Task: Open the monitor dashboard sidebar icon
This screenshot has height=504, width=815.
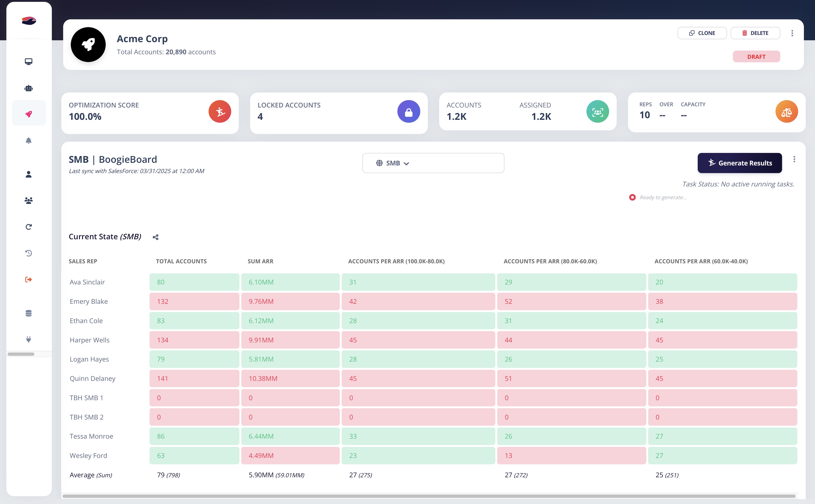Action: point(29,62)
